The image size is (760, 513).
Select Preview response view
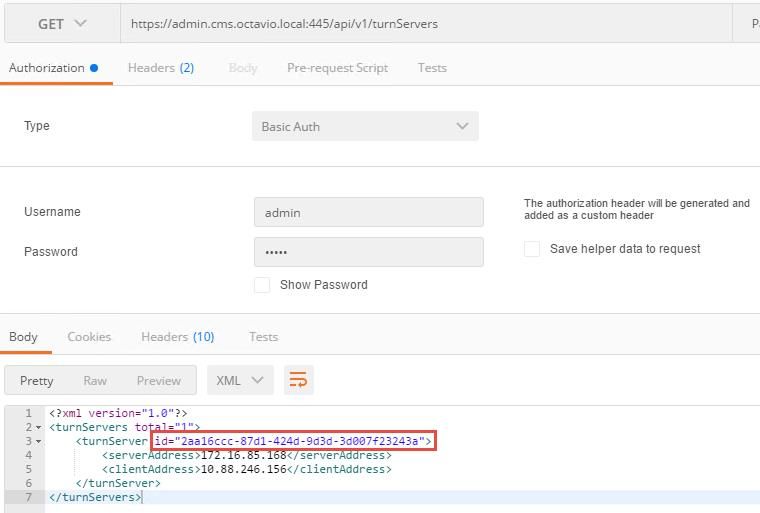(x=158, y=381)
